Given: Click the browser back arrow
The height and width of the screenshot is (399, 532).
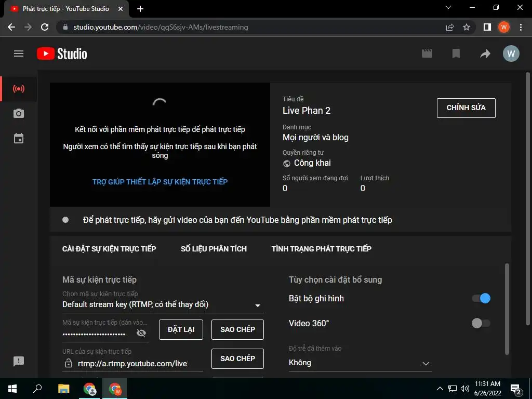Looking at the screenshot, I should pos(11,27).
